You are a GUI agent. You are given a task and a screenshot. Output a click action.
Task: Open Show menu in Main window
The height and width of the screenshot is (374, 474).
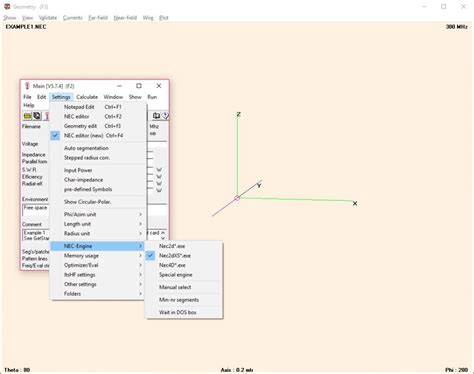point(135,97)
